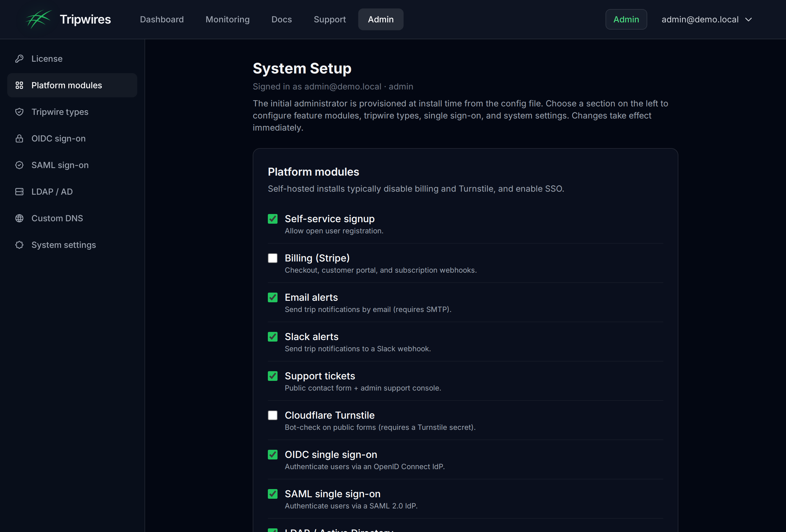Click the SAML single sign-on label
This screenshot has height=532, width=786.
333,494
